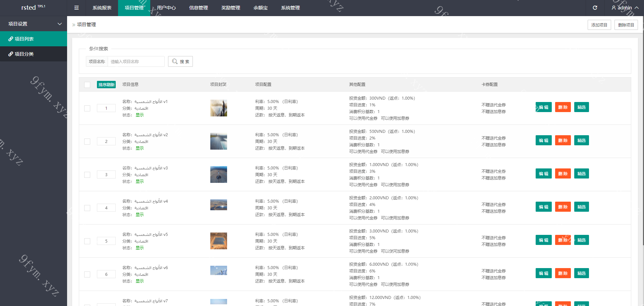Click 编辑 for project v6

tap(544, 273)
